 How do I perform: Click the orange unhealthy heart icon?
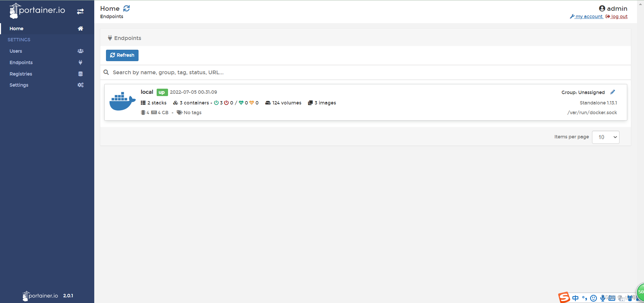252,103
